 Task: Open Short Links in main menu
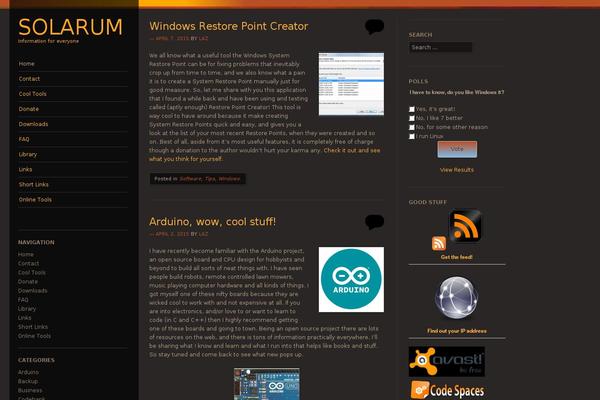coord(34,184)
